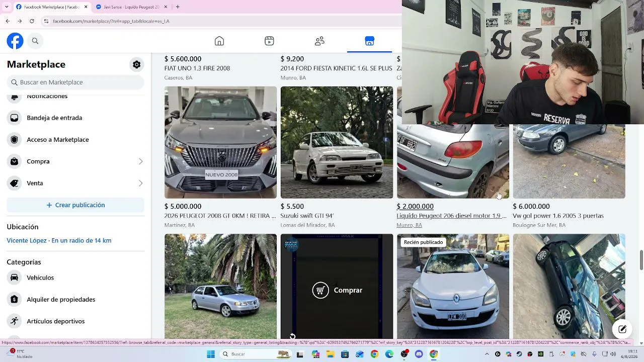The width and height of the screenshot is (644, 362).
Task: Reload the page with refresh icon
Action: [32, 21]
